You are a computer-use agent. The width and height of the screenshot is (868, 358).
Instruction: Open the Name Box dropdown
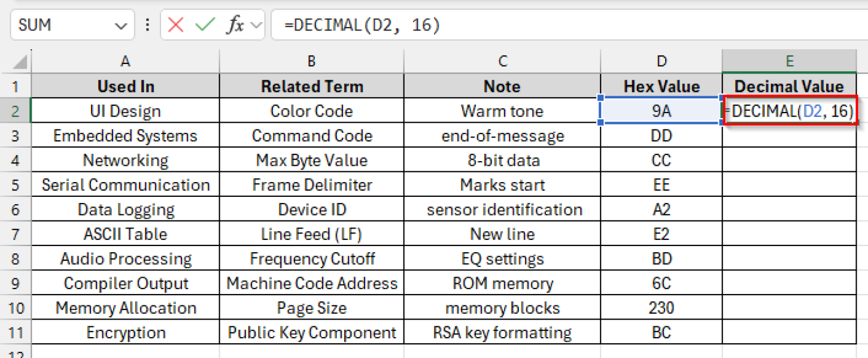pyautogui.click(x=120, y=24)
